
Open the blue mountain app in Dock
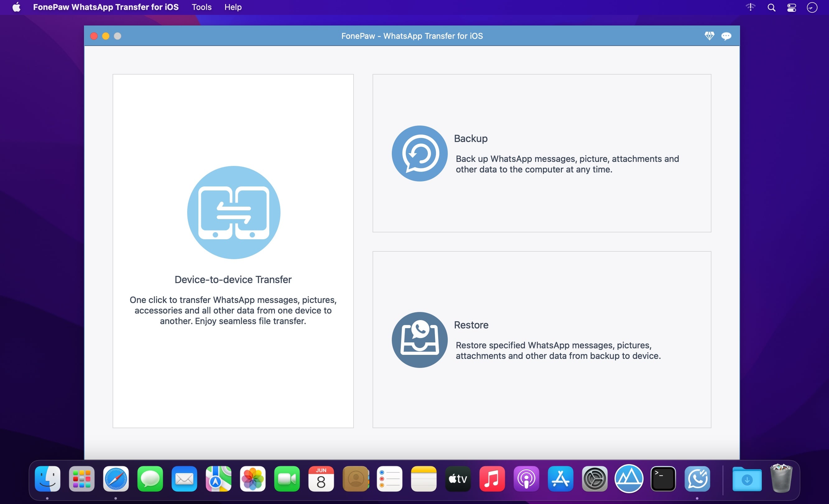[x=629, y=479]
